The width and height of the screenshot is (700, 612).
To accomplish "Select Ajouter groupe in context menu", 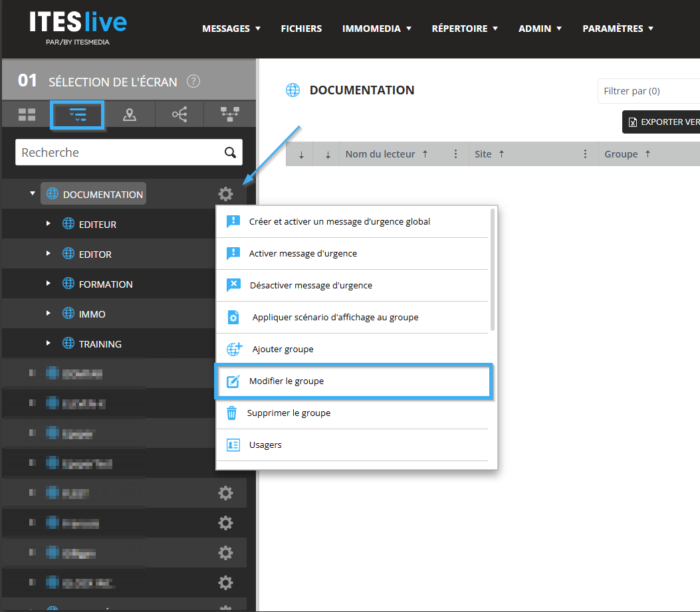I will (283, 350).
